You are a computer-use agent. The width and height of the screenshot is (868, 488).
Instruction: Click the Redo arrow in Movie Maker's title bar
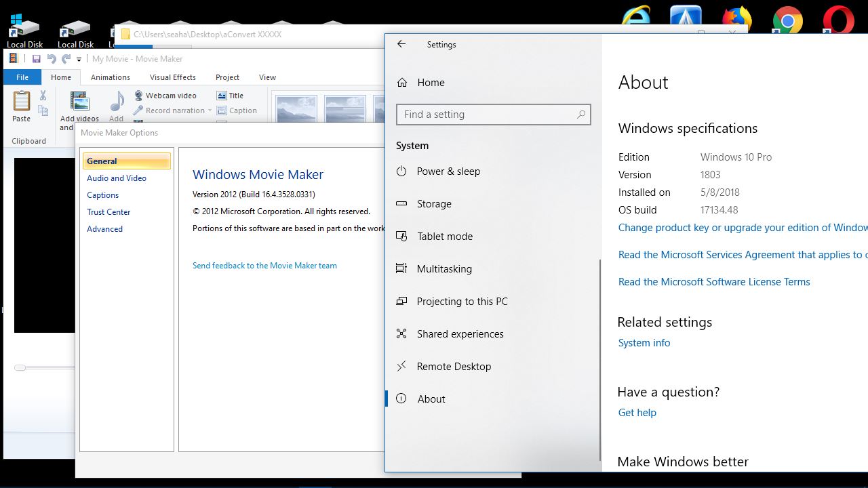66,59
